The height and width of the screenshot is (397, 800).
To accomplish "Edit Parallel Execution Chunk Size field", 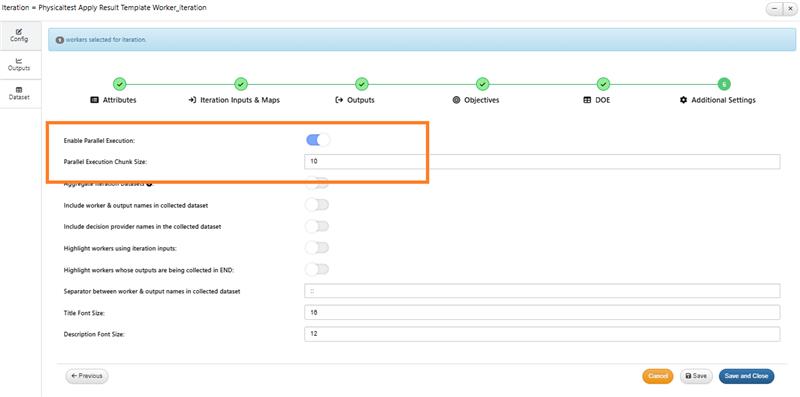I will point(542,161).
